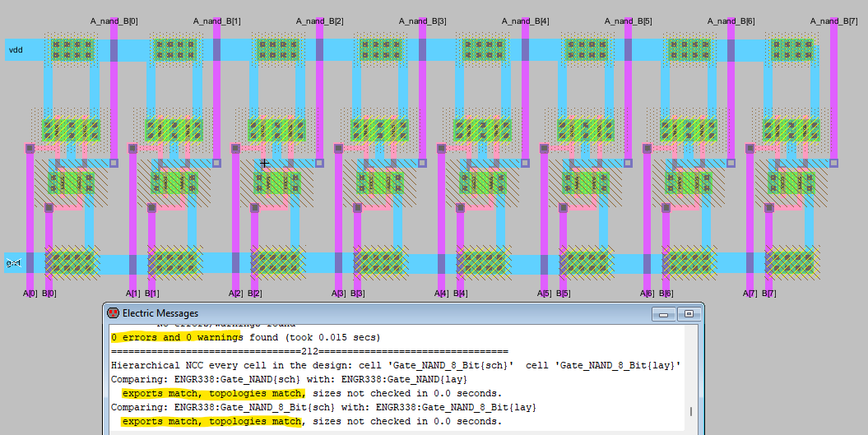Select the A[4] input export label
The image size is (868, 435).
click(441, 294)
